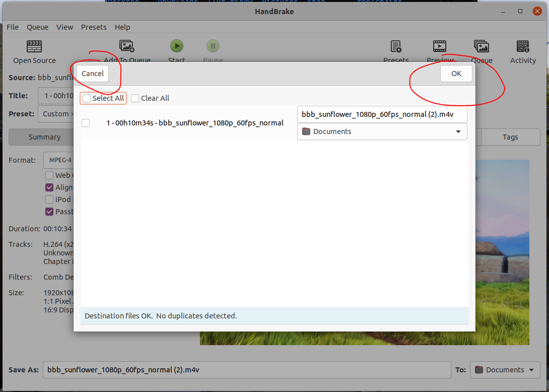The width and height of the screenshot is (549, 392).
Task: Open the To: Documents destination dropdown
Action: pyautogui.click(x=505, y=370)
